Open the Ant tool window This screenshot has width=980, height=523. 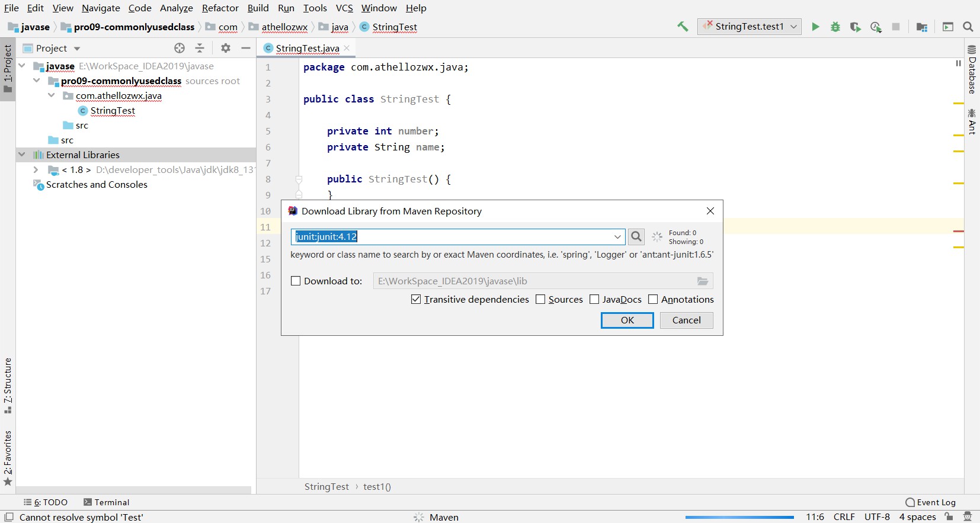click(x=972, y=121)
